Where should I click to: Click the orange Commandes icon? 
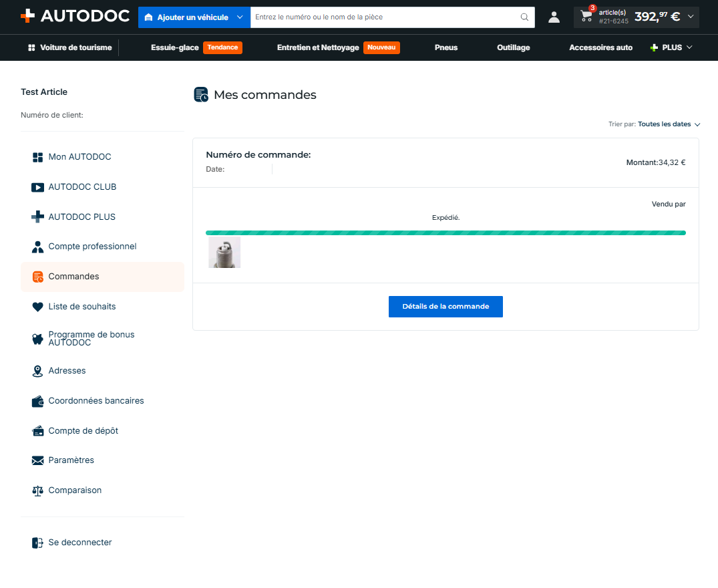(x=37, y=277)
